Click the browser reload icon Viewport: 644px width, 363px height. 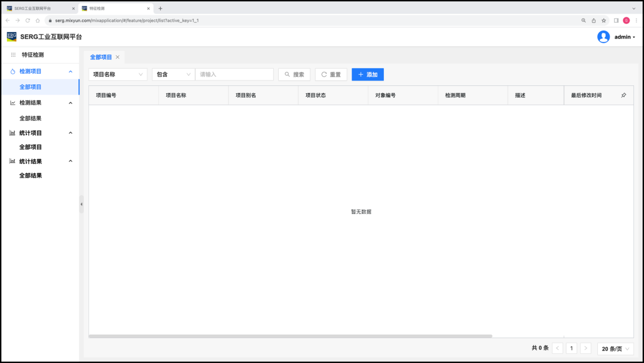27,20
